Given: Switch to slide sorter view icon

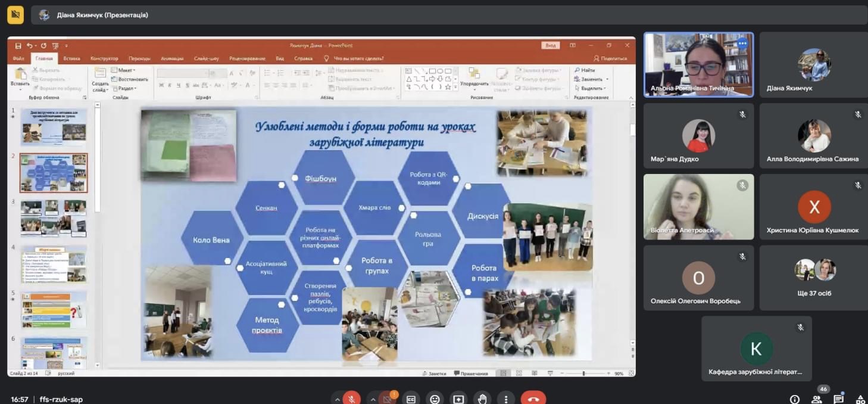Looking at the screenshot, I should (519, 374).
